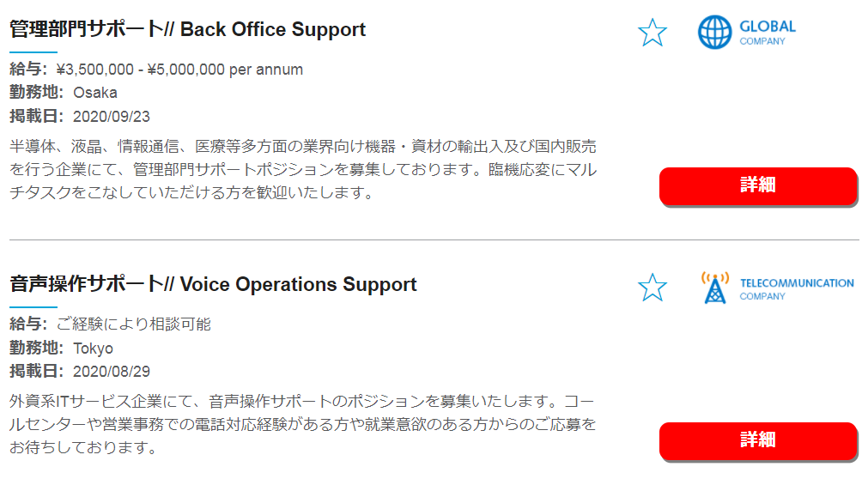
Task: Click the Tokyo work location text
Action: [x=93, y=349]
